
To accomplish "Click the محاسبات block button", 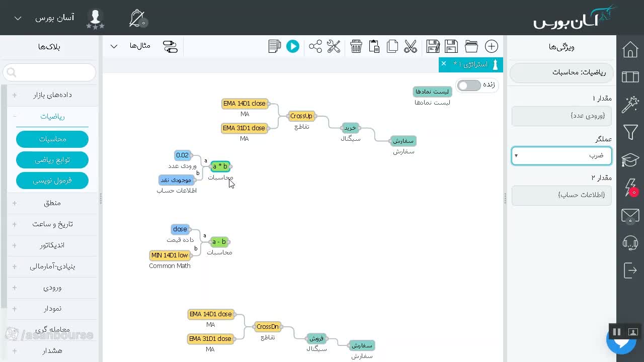I will point(52,139).
